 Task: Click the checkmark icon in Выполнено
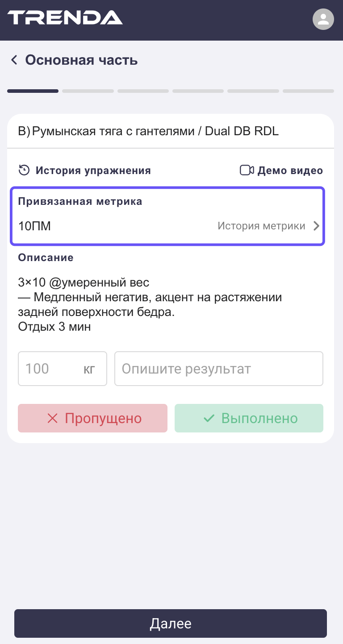(209, 418)
